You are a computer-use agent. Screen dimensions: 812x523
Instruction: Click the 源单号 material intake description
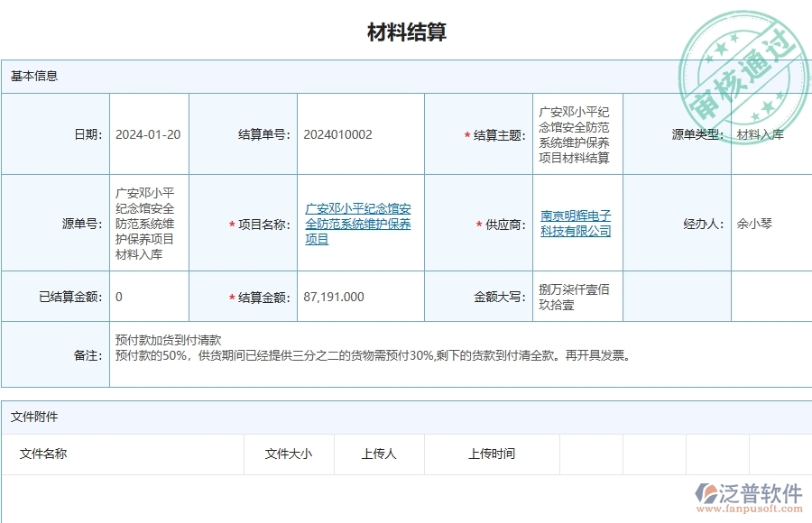click(x=144, y=223)
